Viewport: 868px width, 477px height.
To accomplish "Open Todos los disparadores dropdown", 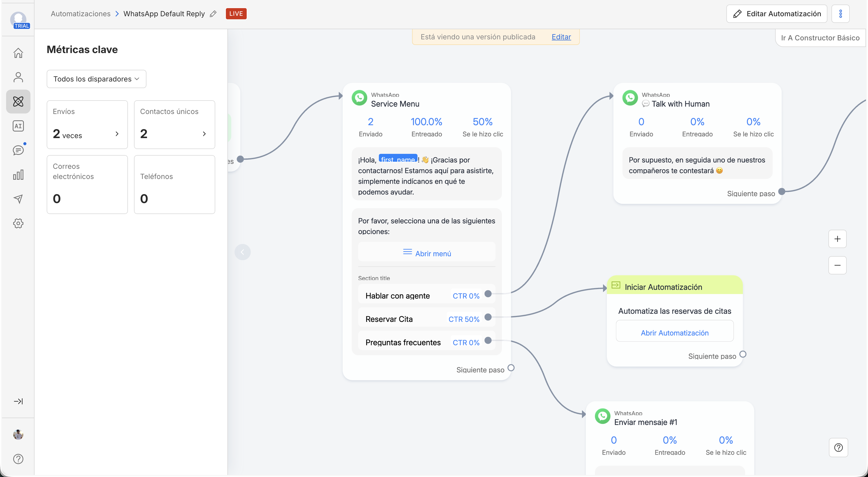I will [x=96, y=79].
